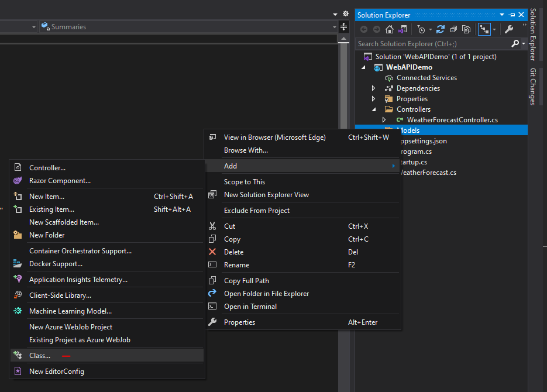This screenshot has height=392, width=547.
Task: Open the dropdown arrow beside the gear icon
Action: 335,14
